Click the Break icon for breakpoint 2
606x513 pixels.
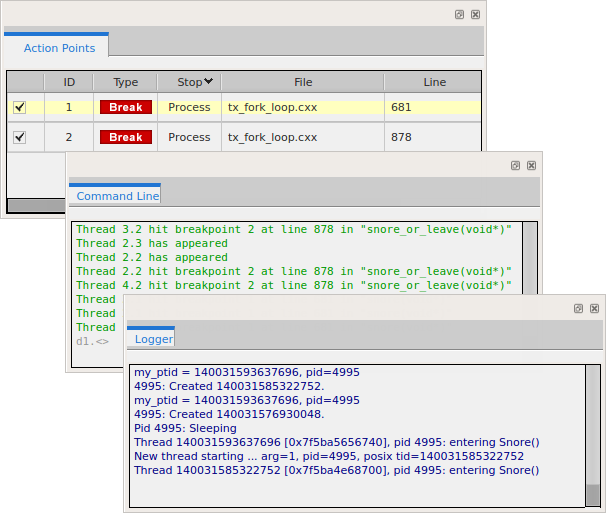pyautogui.click(x=126, y=137)
